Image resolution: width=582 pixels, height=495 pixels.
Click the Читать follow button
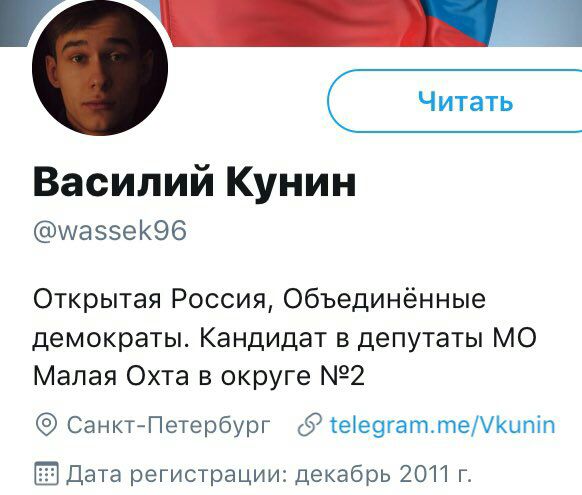(455, 101)
